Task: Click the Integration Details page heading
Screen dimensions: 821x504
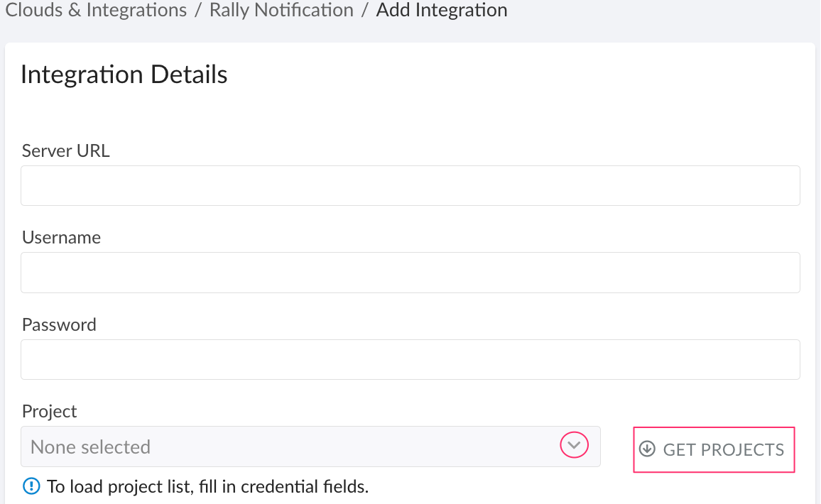Action: click(124, 74)
